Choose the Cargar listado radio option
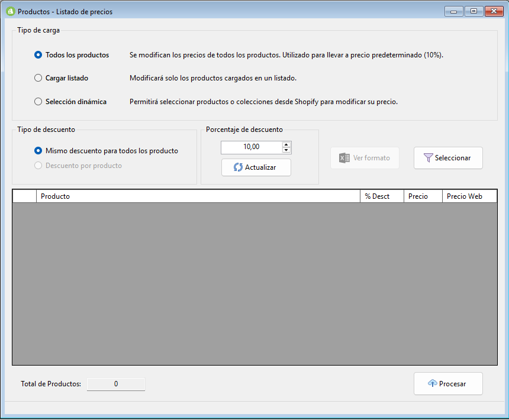 tap(38, 78)
